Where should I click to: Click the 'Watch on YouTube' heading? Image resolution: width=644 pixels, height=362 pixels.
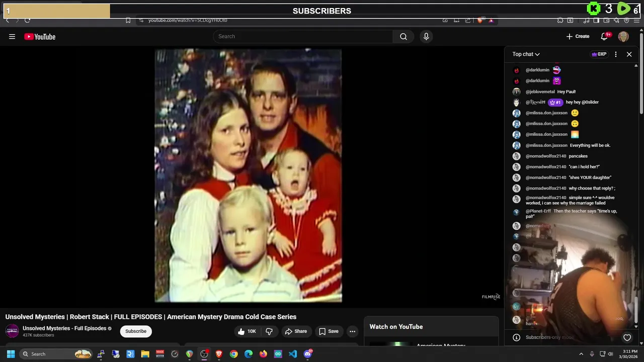[396, 327]
